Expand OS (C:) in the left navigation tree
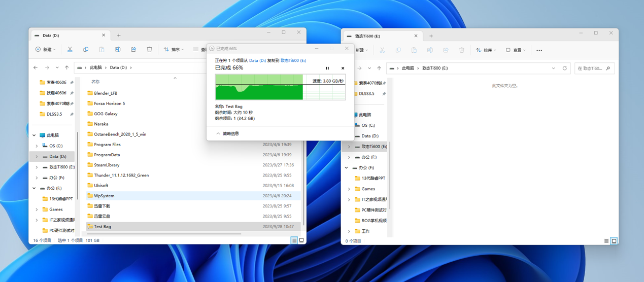The width and height of the screenshot is (644, 282). [37, 146]
